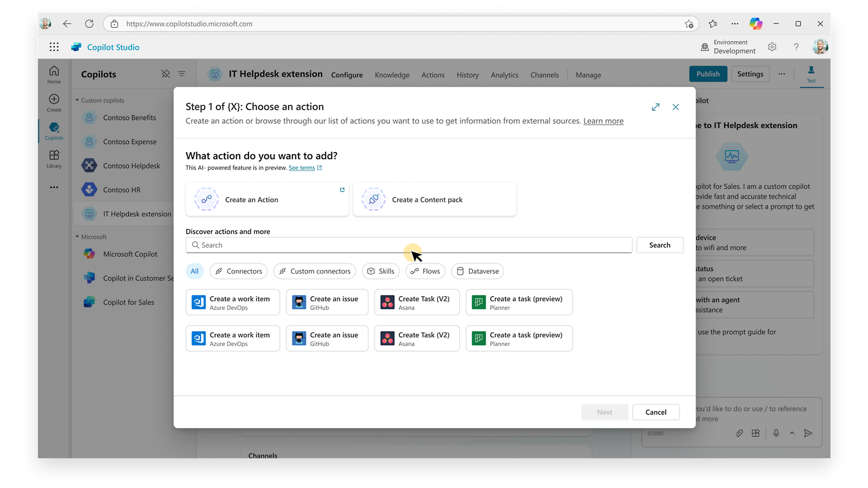
Task: Unpin the Copilots panel
Action: (x=165, y=74)
